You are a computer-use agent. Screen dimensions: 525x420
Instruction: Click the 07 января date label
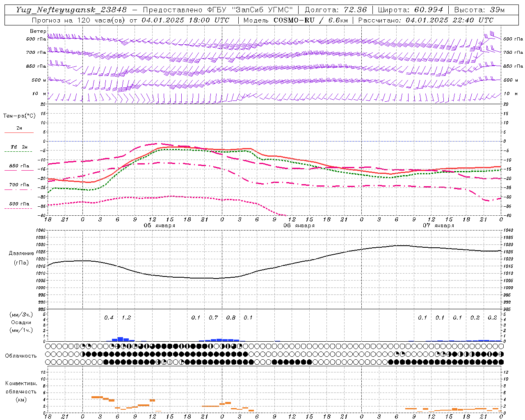pos(438,226)
